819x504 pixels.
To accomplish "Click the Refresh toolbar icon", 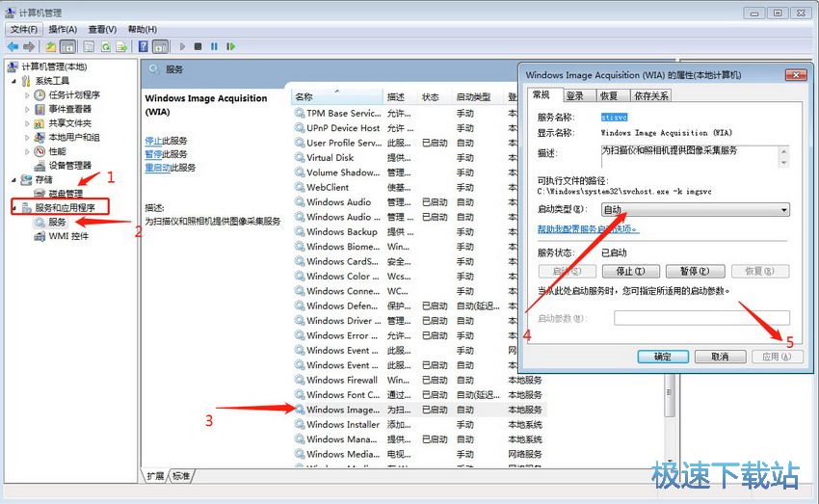I will tap(106, 46).
